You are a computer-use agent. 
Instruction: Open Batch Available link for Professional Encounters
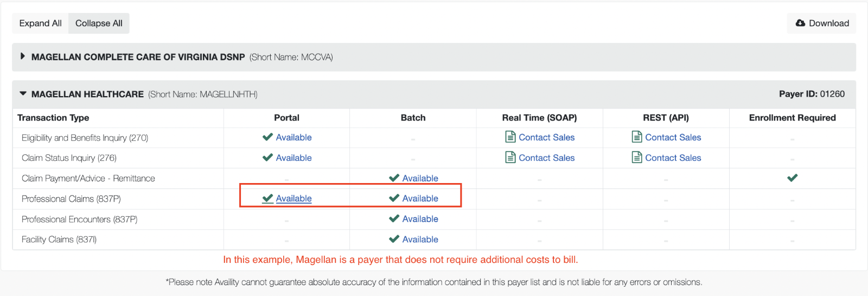(x=420, y=219)
